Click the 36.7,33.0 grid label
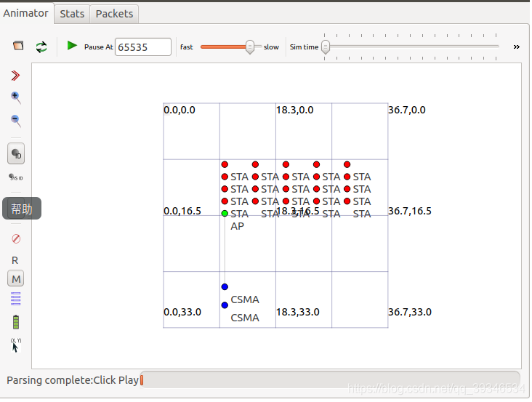This screenshot has height=402, width=532. coord(410,312)
